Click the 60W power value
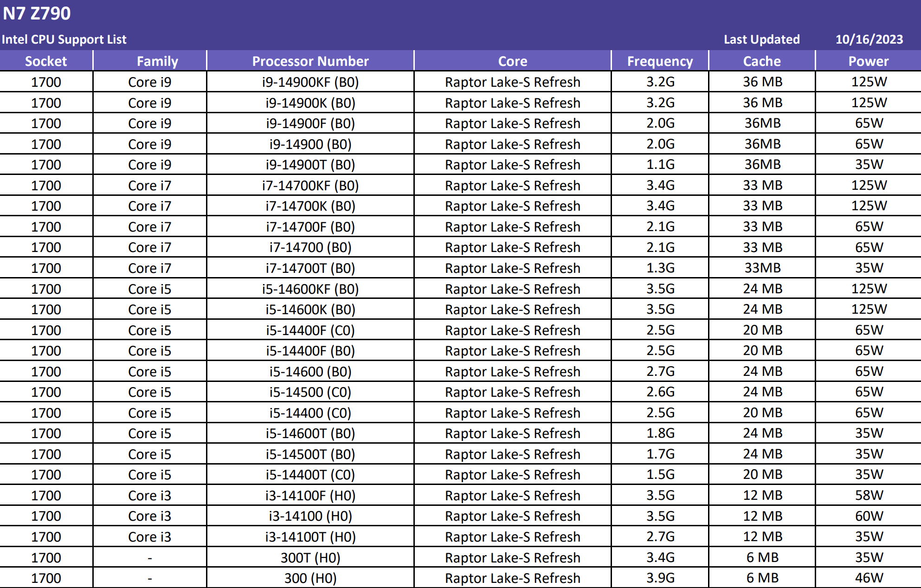 [869, 516]
